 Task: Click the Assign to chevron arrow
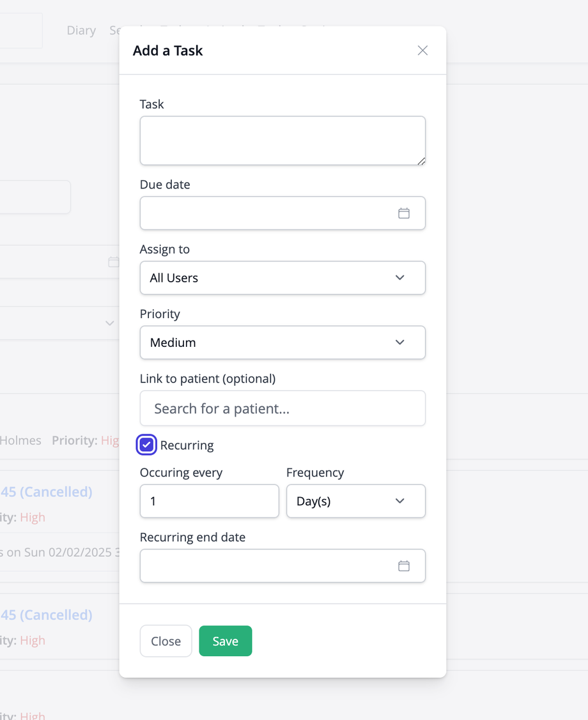coord(400,278)
